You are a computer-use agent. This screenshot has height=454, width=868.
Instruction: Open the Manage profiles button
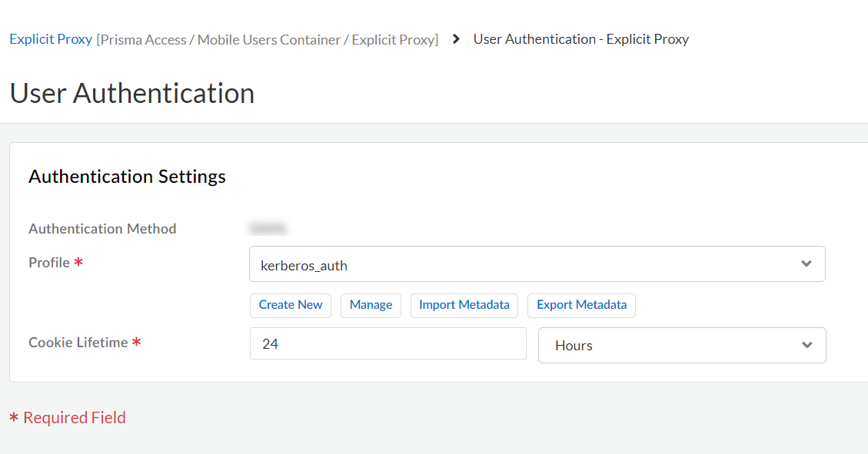coord(371,305)
